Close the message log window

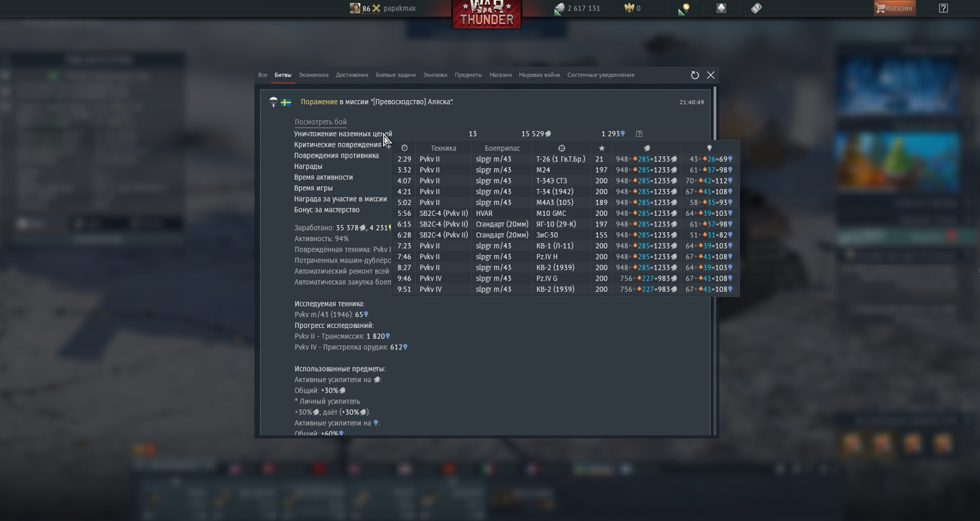710,75
